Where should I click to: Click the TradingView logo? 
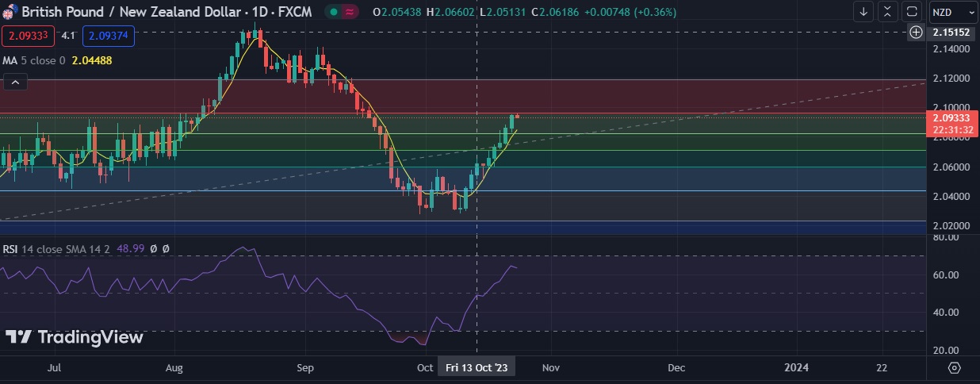click(x=74, y=337)
